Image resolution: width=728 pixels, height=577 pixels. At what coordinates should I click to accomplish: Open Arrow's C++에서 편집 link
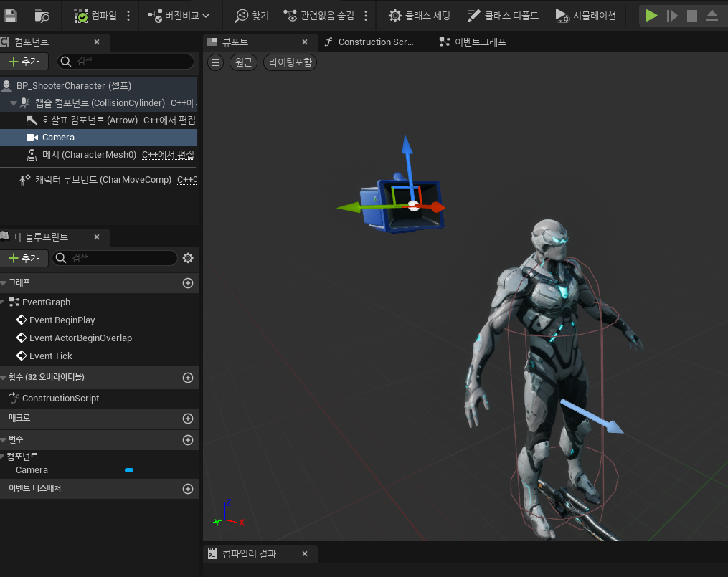click(x=169, y=120)
